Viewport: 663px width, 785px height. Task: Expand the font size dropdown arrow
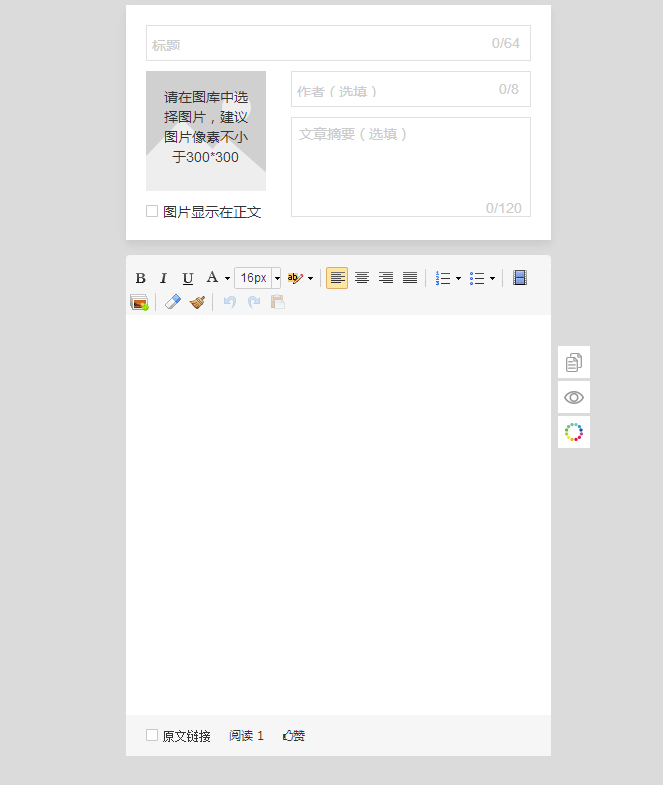point(277,278)
